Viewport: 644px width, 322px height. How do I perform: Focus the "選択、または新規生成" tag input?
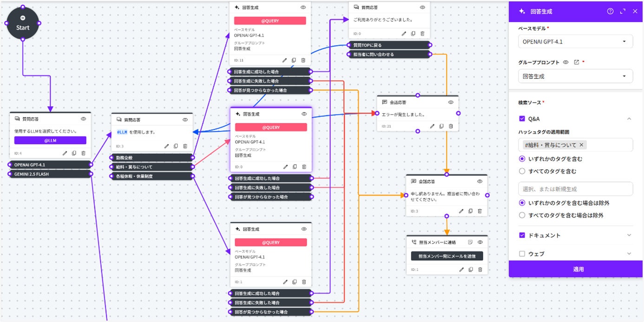click(575, 189)
